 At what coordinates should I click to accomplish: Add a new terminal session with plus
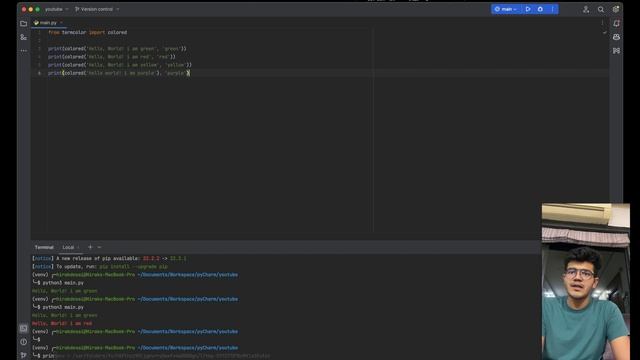tap(90, 247)
